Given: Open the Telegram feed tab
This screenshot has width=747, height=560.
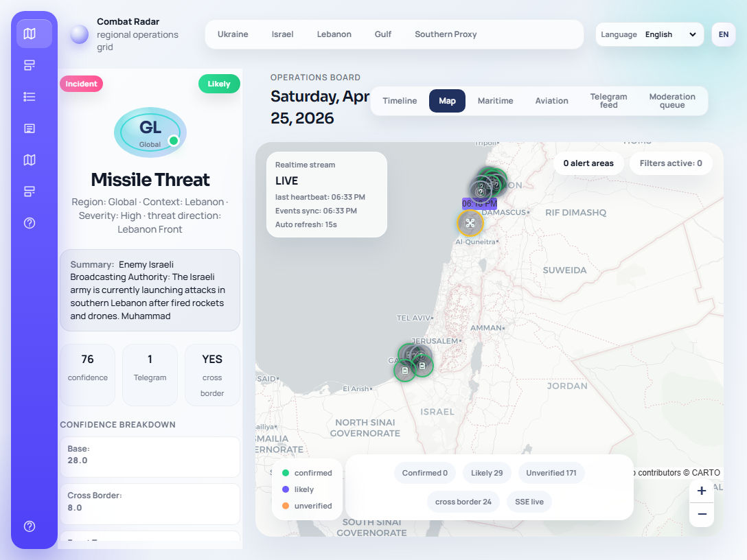Looking at the screenshot, I should [x=608, y=101].
